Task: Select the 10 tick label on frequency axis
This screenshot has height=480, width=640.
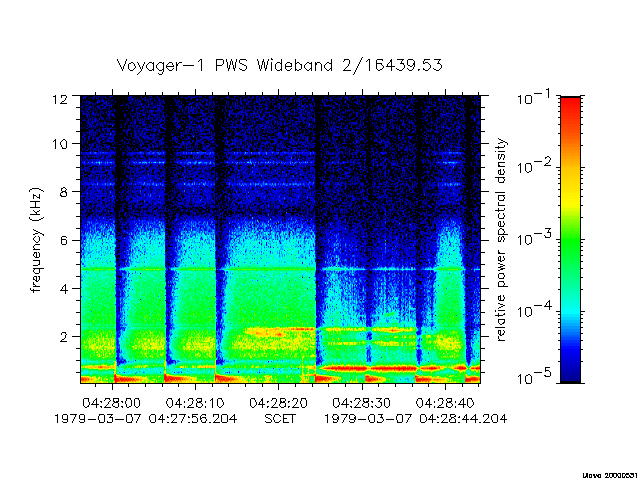Action: [60, 144]
